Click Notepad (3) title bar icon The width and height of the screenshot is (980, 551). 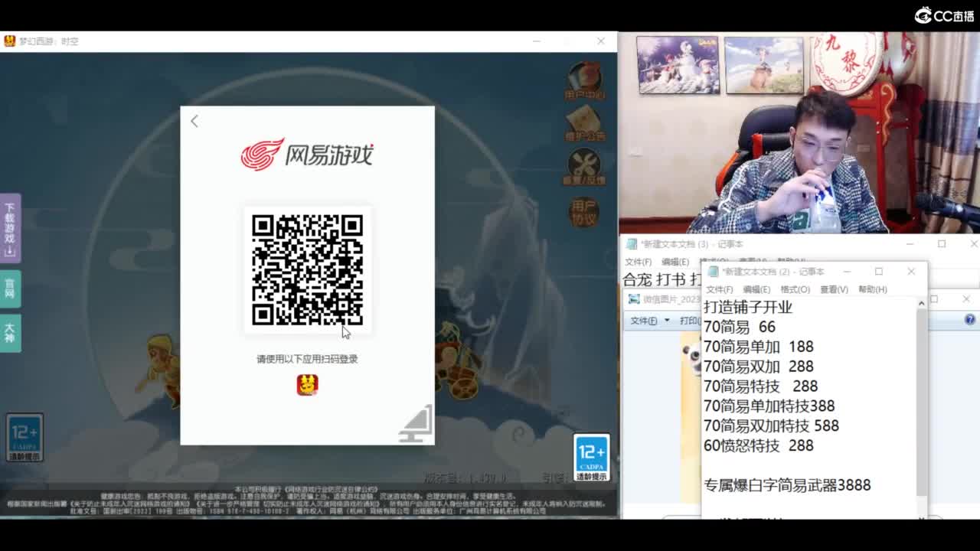coord(632,244)
